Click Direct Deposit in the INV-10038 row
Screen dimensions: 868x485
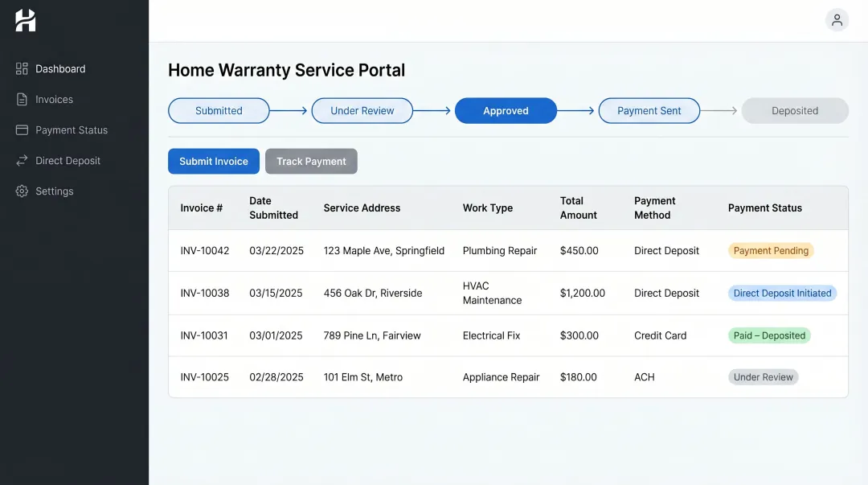pos(666,294)
